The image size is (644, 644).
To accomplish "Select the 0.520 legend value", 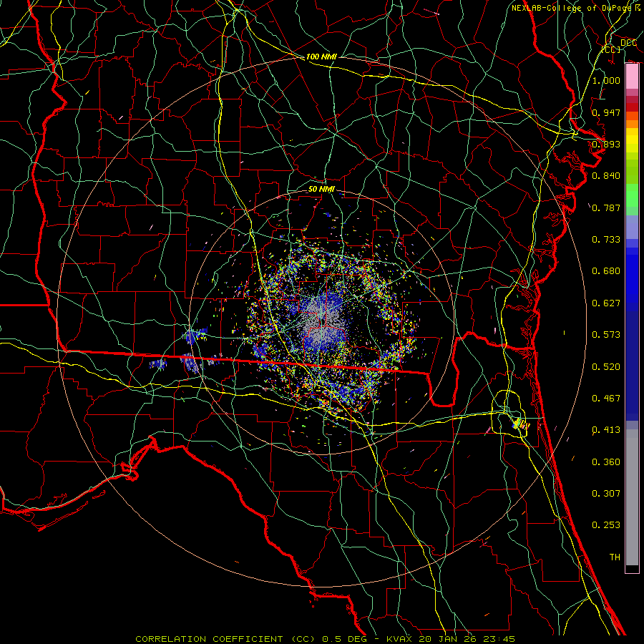I will click(x=606, y=367).
